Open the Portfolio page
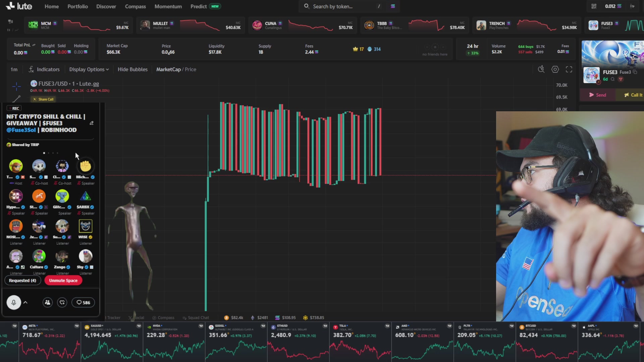Image resolution: width=644 pixels, height=362 pixels. (77, 6)
